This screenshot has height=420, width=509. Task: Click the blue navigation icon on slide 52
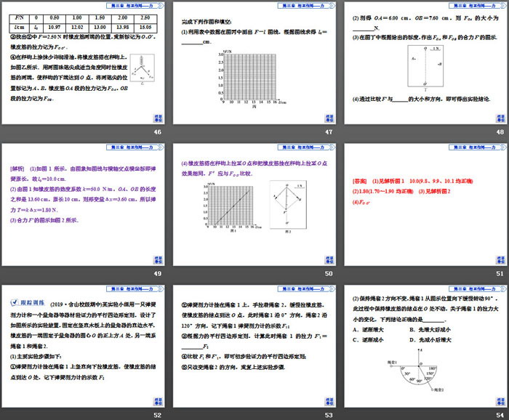click(x=158, y=401)
